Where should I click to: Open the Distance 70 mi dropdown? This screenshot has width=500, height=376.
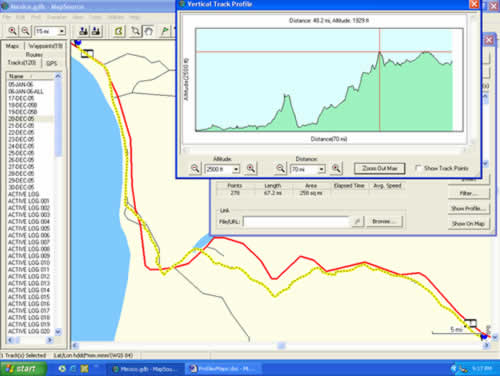point(321,169)
